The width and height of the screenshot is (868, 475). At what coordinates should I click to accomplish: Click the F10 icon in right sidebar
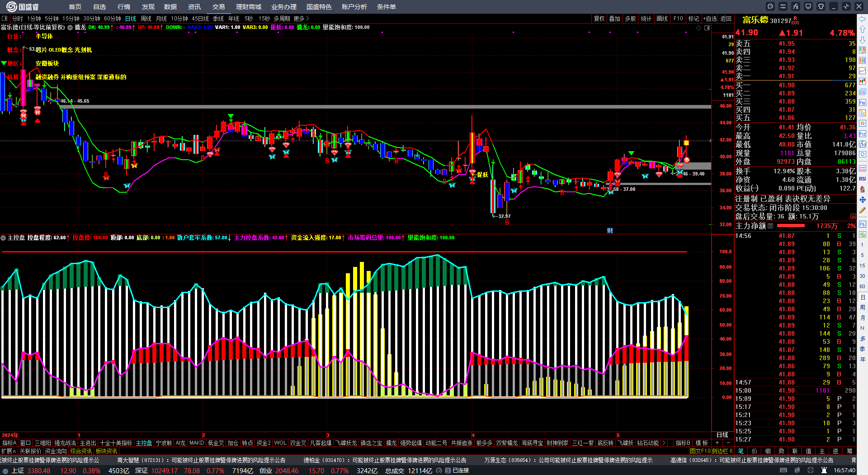coord(863,102)
